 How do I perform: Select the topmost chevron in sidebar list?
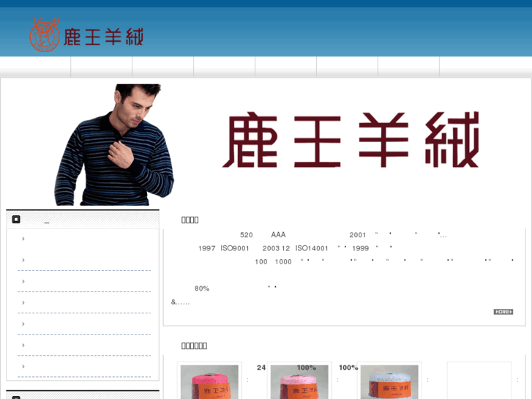(x=23, y=239)
